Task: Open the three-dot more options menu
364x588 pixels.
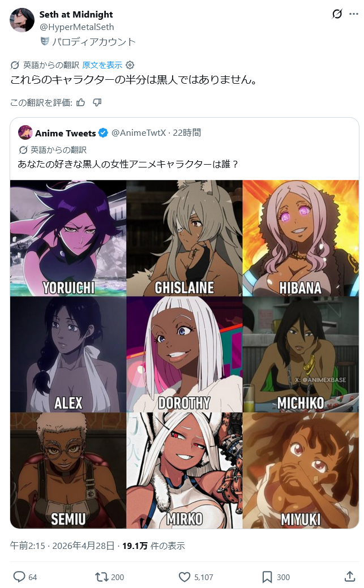Action: click(x=353, y=14)
